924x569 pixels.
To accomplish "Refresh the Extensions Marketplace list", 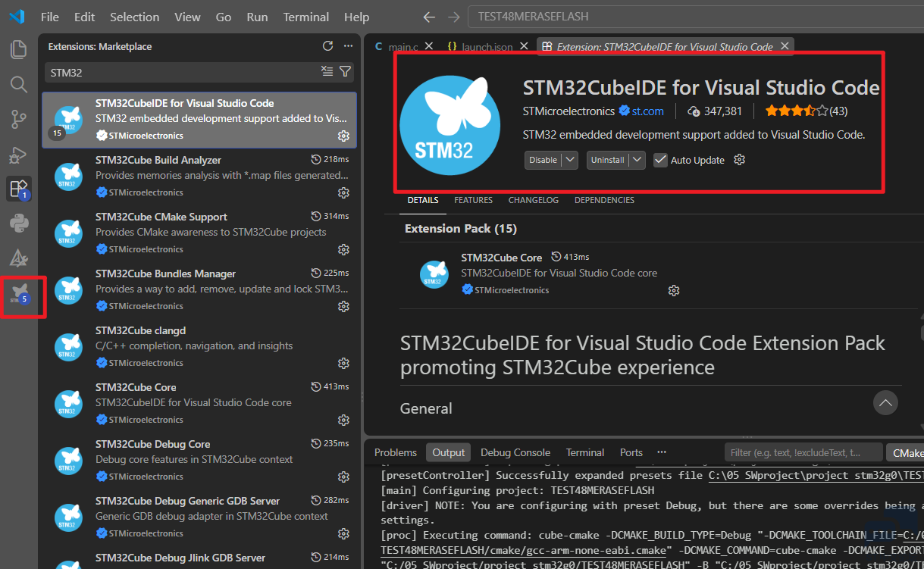I will tap(327, 46).
